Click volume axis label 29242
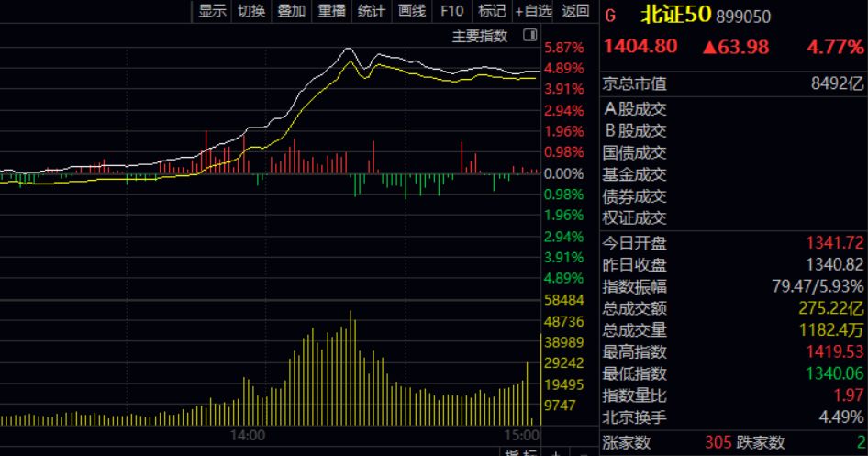This screenshot has height=456, width=868. (x=563, y=363)
